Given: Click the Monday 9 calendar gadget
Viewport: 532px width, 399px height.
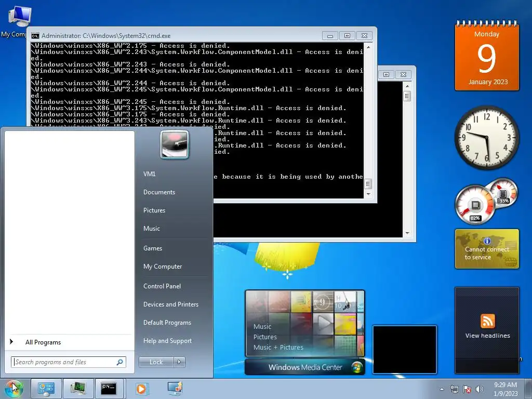Looking at the screenshot, I should [x=487, y=56].
